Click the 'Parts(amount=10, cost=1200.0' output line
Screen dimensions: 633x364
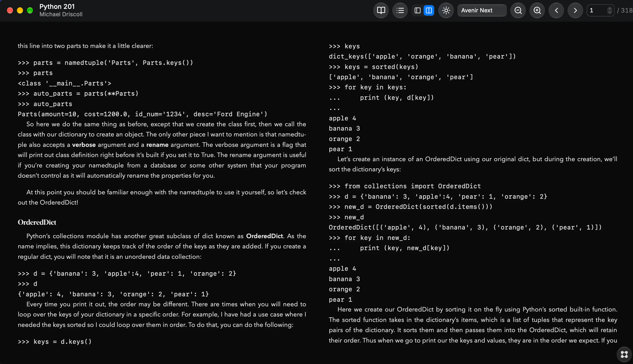[143, 114]
